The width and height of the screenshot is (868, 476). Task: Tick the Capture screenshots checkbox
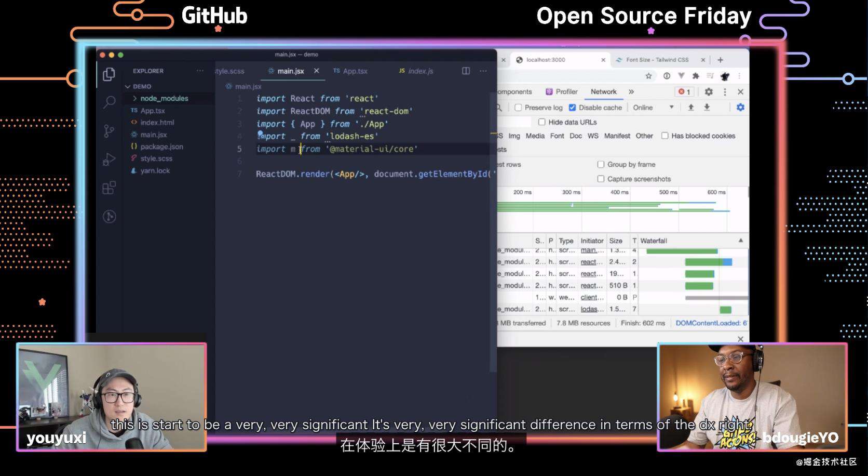coord(601,179)
